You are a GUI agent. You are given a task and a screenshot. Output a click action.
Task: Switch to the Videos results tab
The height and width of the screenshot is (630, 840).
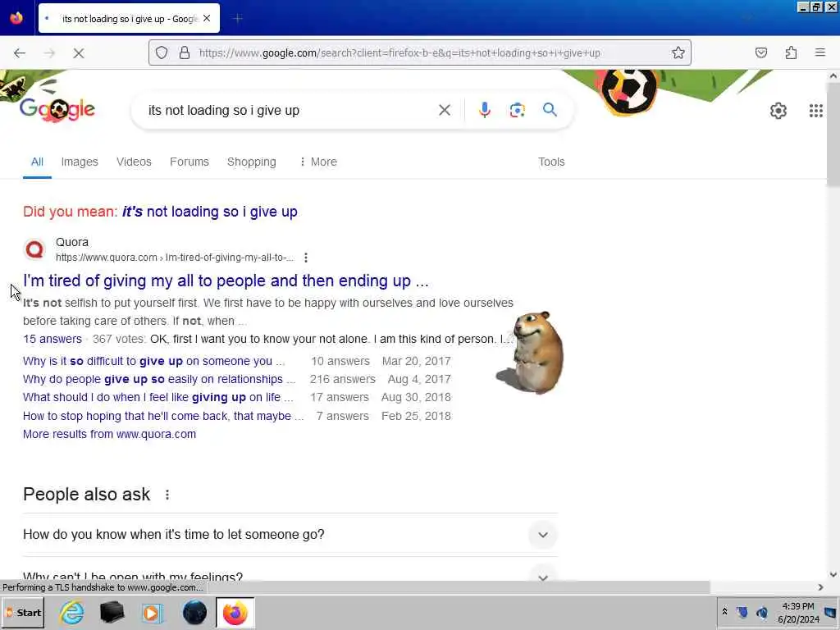134,162
